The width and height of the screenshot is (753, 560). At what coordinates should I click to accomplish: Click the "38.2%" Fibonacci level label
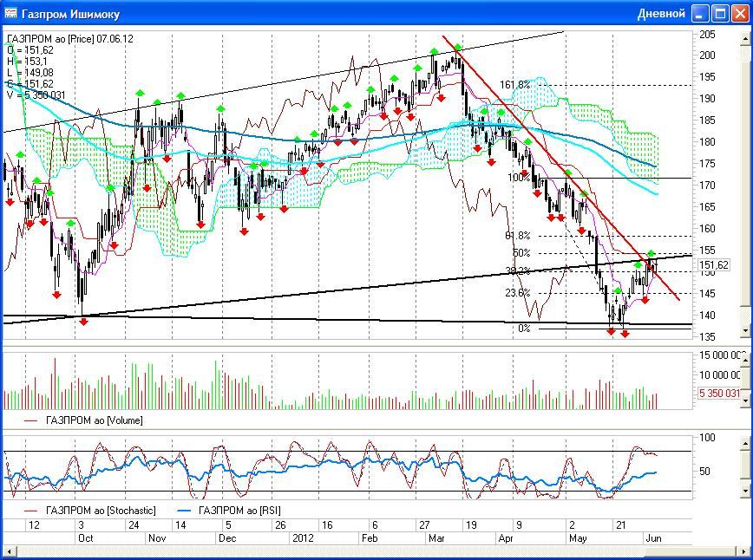click(518, 271)
